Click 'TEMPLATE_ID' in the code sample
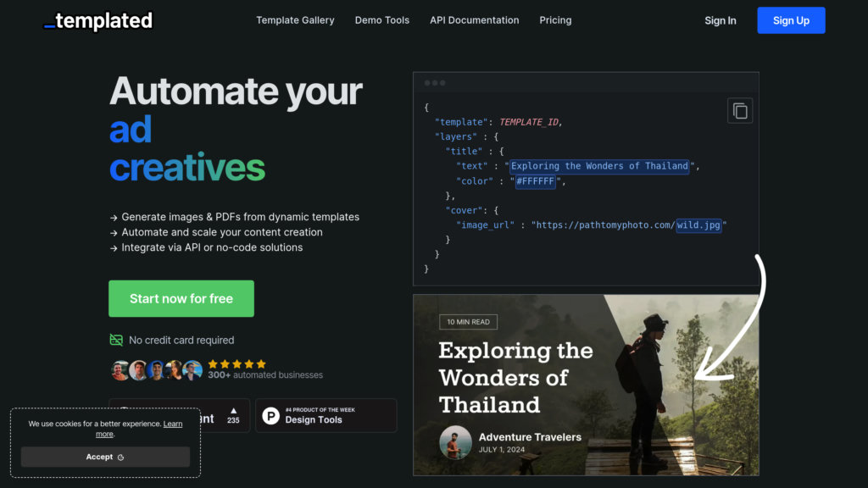868x488 pixels. [x=529, y=122]
